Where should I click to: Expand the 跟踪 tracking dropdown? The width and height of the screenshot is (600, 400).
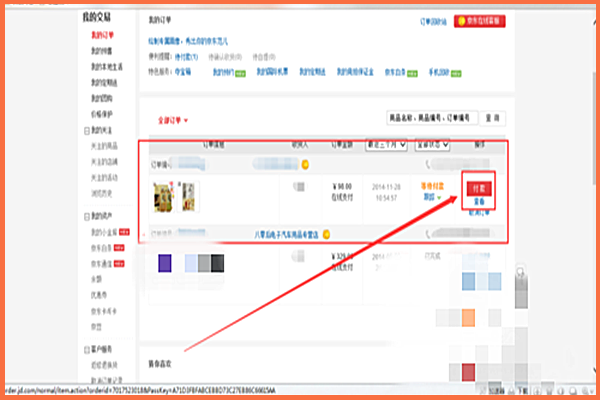[x=432, y=197]
